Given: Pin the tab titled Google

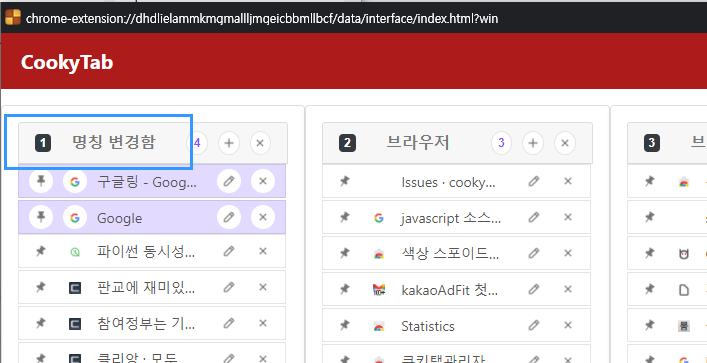Looking at the screenshot, I should click(41, 218).
